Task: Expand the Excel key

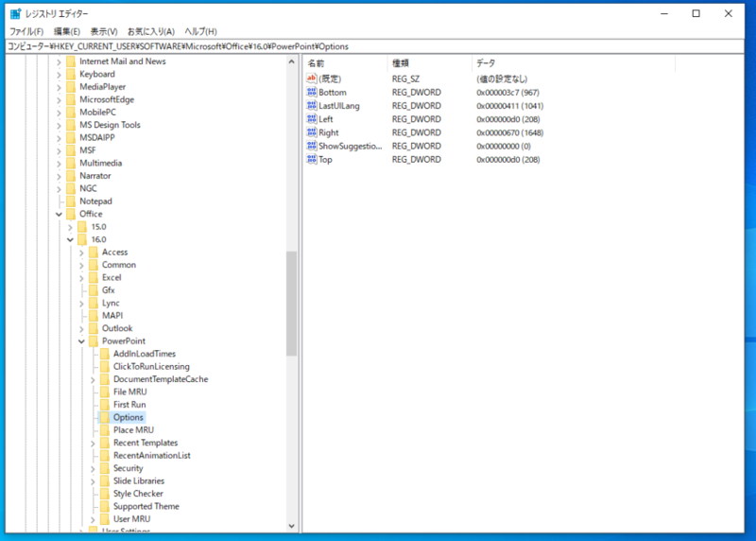Action: pos(81,278)
